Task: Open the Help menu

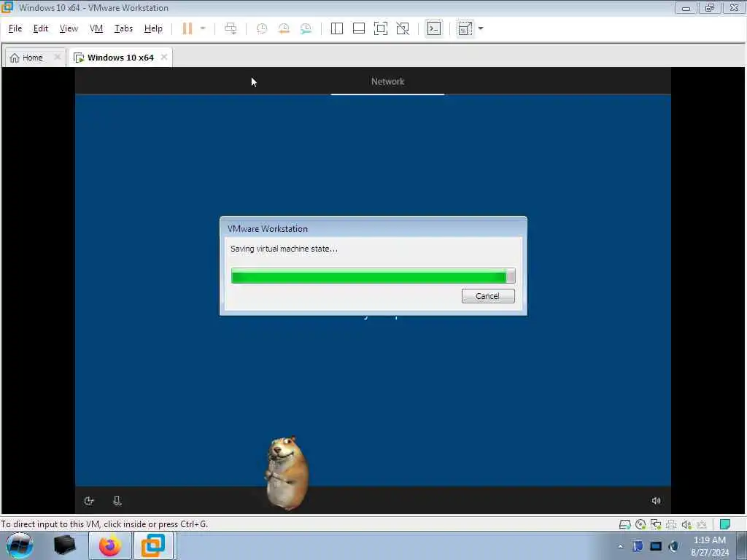Action: pyautogui.click(x=153, y=28)
